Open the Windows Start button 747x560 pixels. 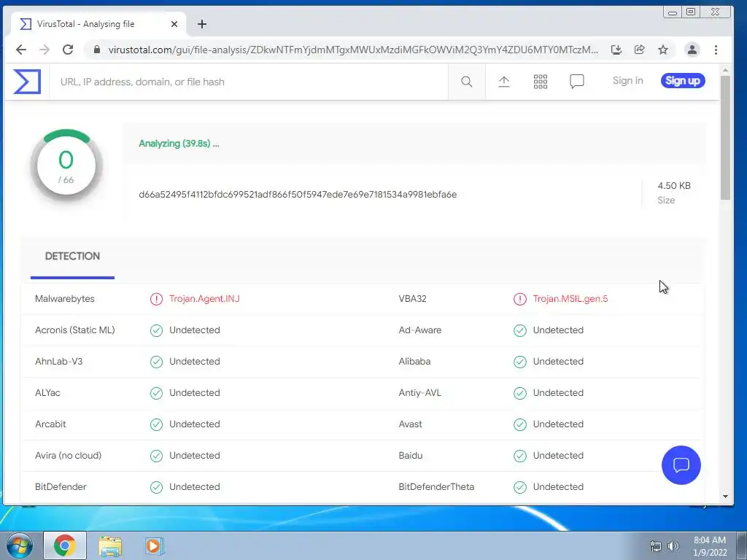(19, 545)
